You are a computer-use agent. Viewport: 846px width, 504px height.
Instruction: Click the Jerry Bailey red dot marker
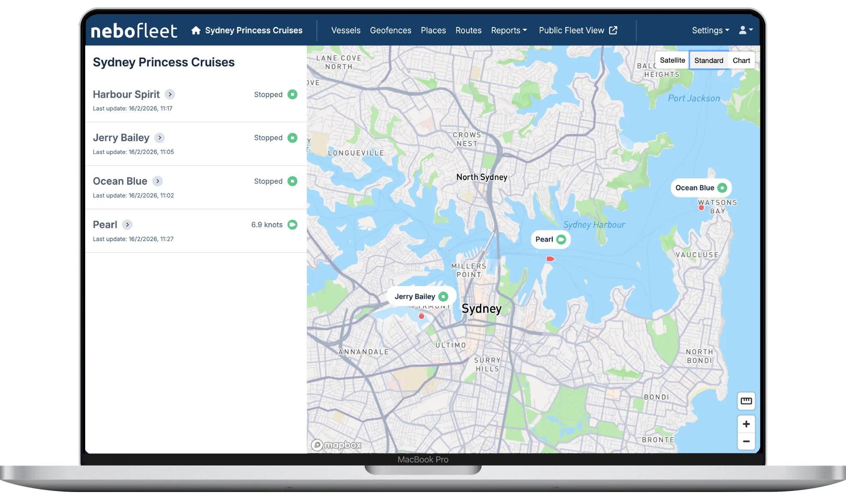click(421, 316)
